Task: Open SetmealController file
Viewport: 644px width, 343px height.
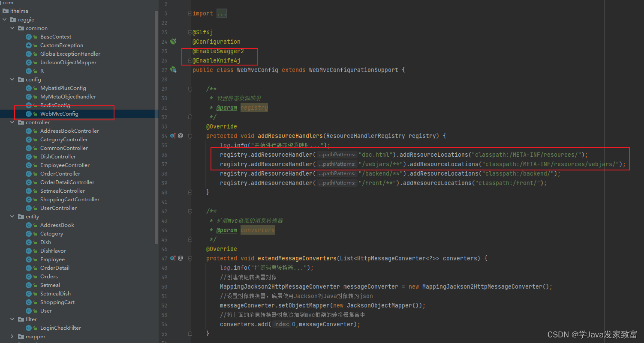Action: pyautogui.click(x=63, y=191)
